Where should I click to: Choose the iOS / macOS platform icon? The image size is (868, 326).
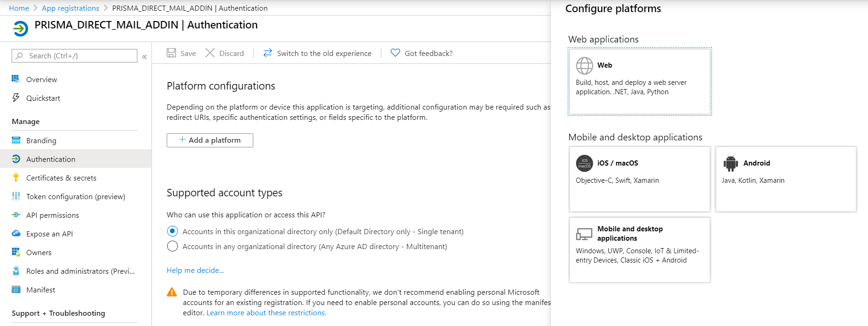(x=584, y=163)
